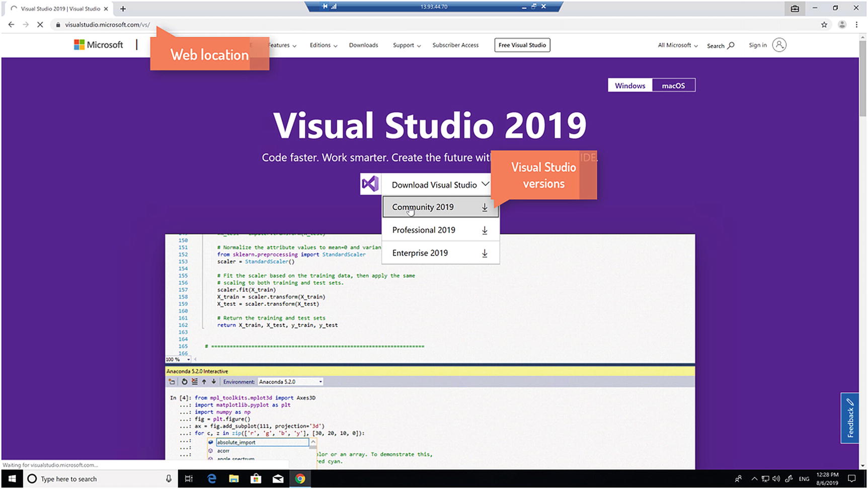Screen dimensions: 868x489
Task: Expand the Download Visual Studio dropdown
Action: point(440,185)
